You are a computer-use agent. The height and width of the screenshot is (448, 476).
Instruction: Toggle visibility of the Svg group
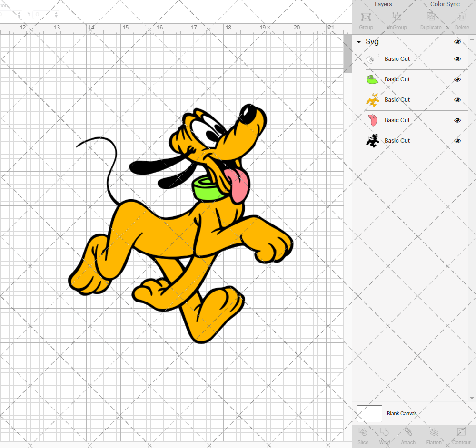457,42
